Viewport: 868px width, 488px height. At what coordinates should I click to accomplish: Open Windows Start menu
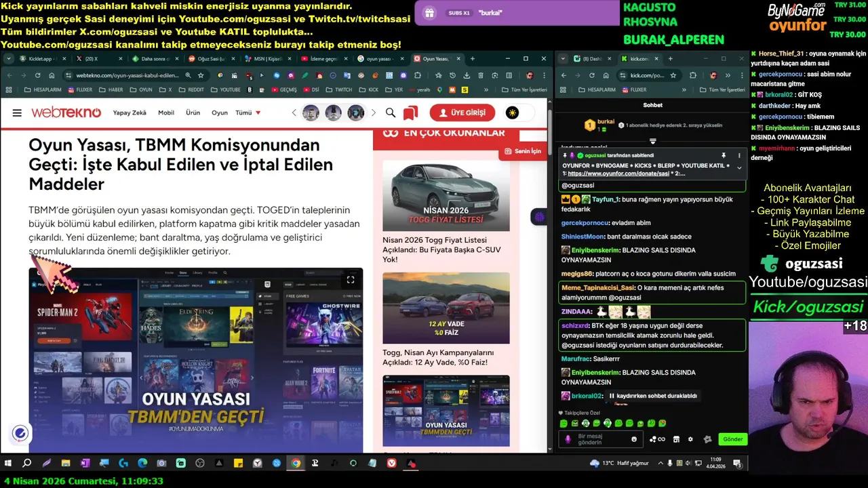[9, 464]
